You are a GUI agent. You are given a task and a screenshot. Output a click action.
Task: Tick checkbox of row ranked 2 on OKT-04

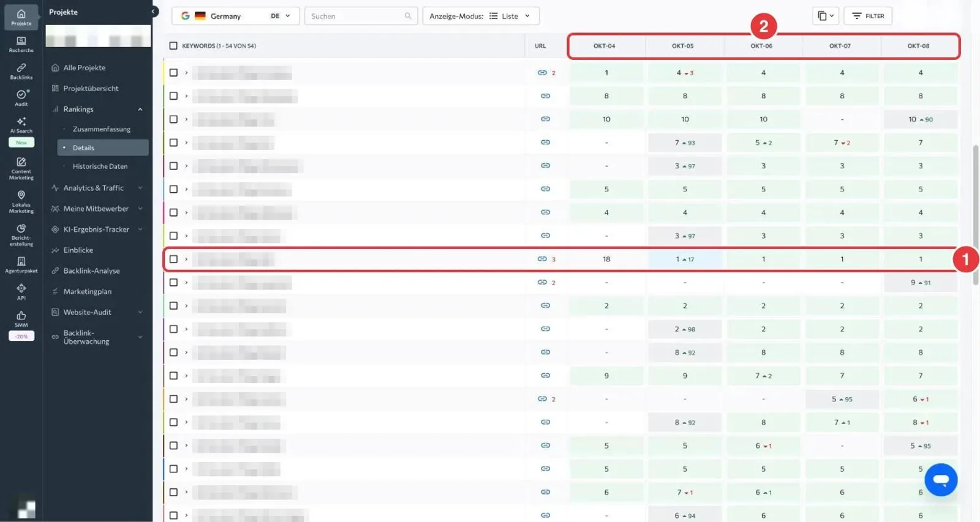tap(173, 305)
